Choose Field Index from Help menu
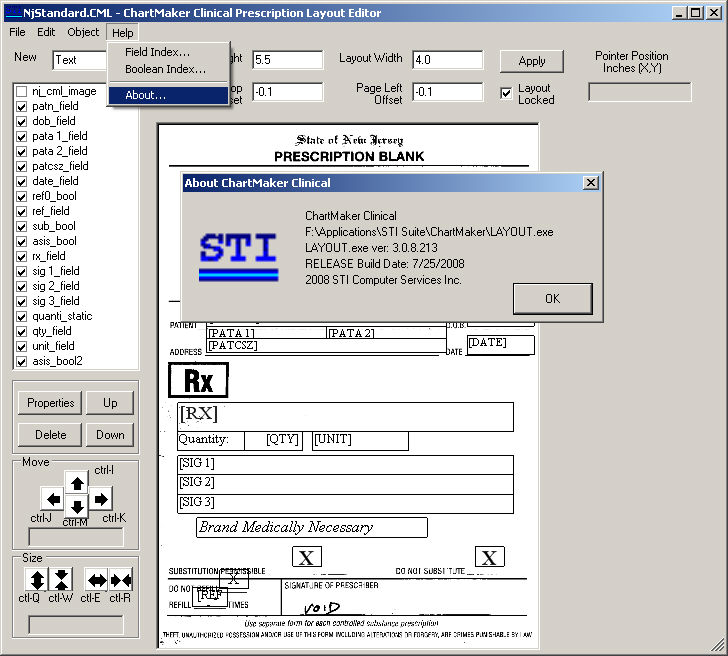 click(157, 52)
